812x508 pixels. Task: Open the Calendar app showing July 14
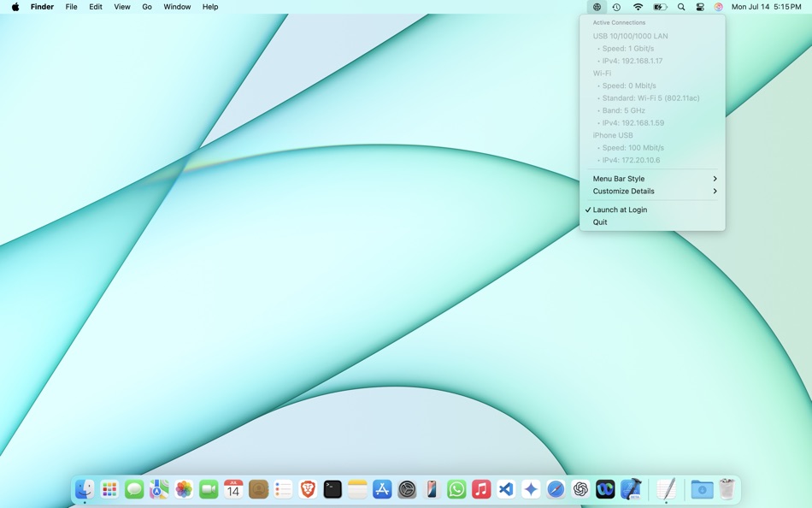[x=232, y=489]
